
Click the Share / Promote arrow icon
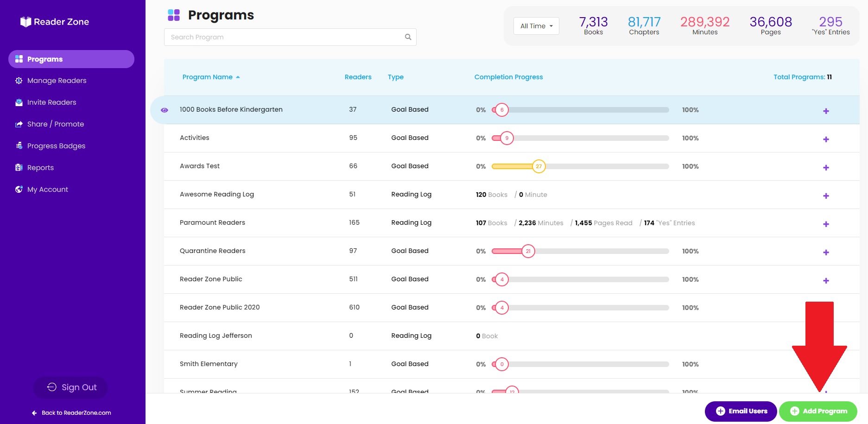tap(19, 124)
